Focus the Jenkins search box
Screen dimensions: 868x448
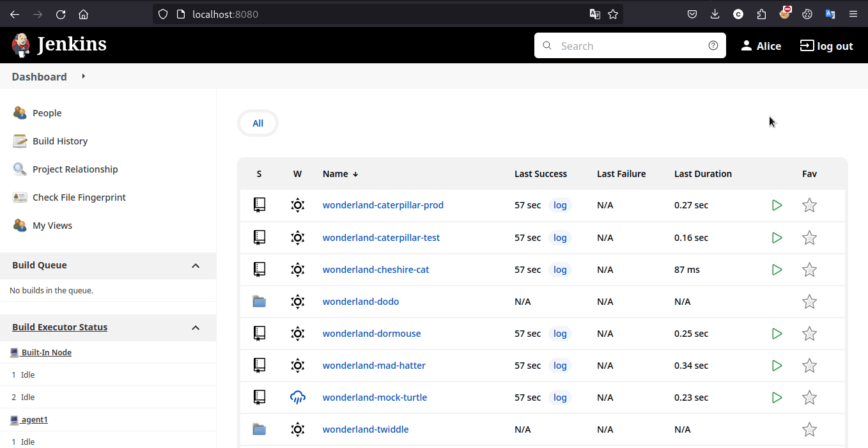(x=630, y=46)
